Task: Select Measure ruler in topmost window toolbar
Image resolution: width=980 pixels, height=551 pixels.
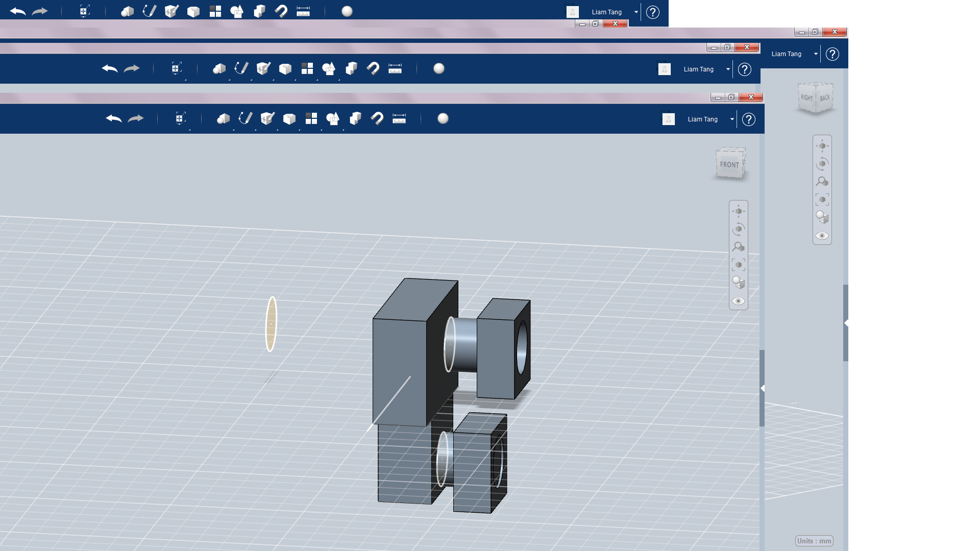Action: click(303, 11)
